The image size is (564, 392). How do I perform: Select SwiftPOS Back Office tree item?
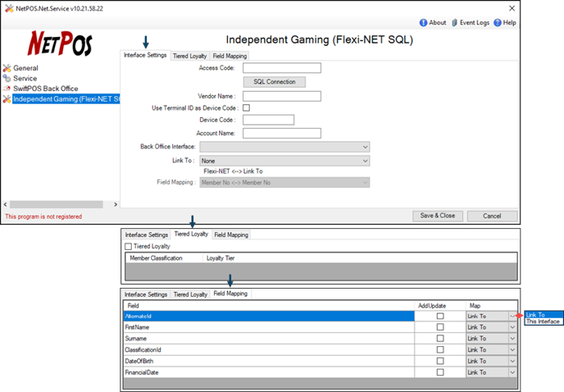click(x=46, y=89)
